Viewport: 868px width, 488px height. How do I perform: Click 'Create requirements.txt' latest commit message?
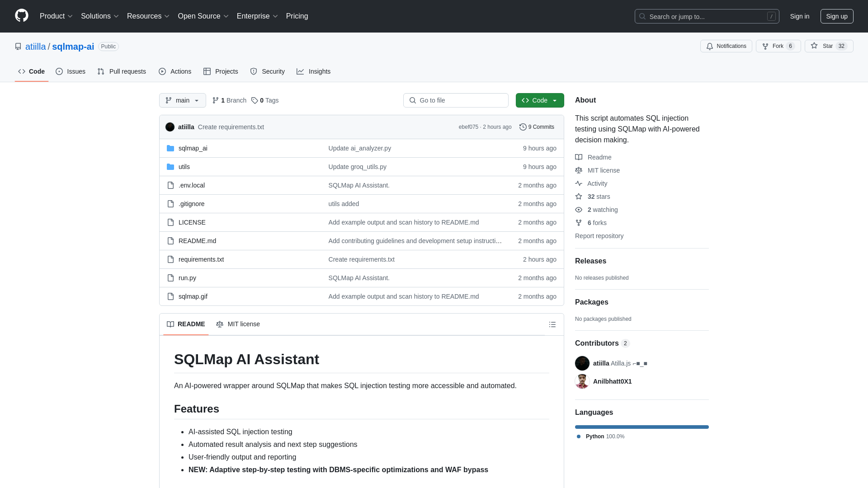click(231, 127)
